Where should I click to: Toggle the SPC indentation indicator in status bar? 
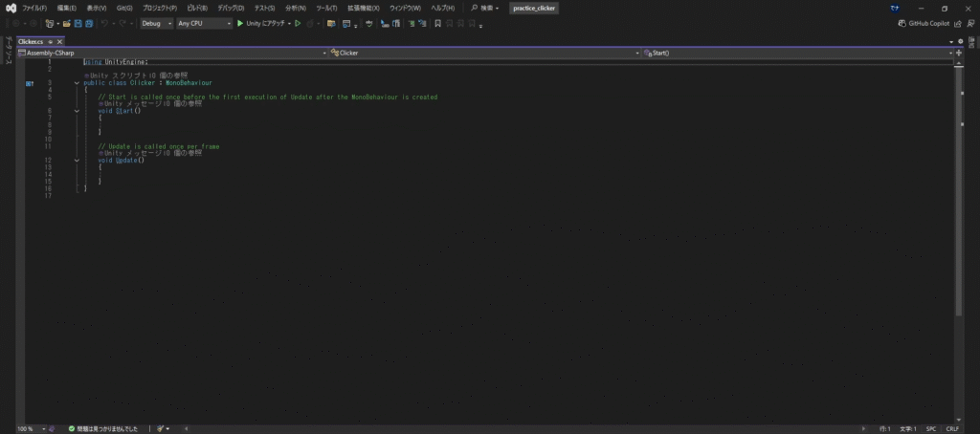(x=930, y=429)
